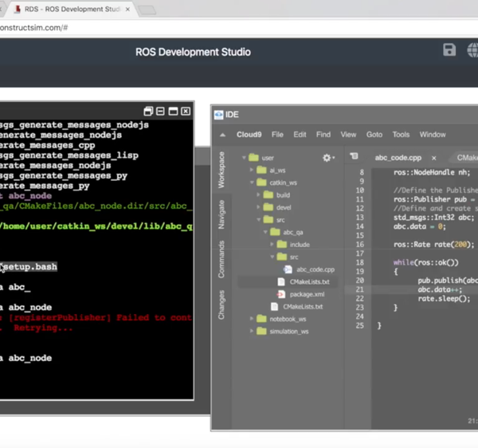
Task: Click the while(ros::ok()) code line
Action: [x=425, y=262]
